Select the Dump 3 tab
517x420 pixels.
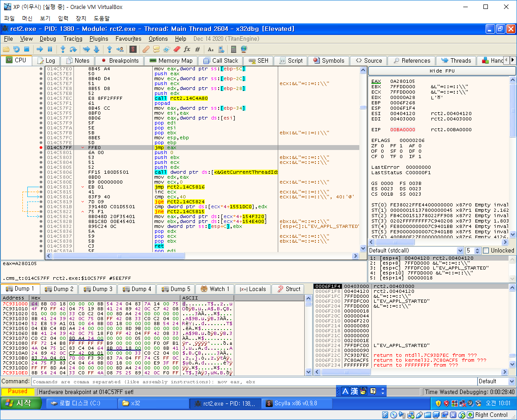click(x=98, y=289)
